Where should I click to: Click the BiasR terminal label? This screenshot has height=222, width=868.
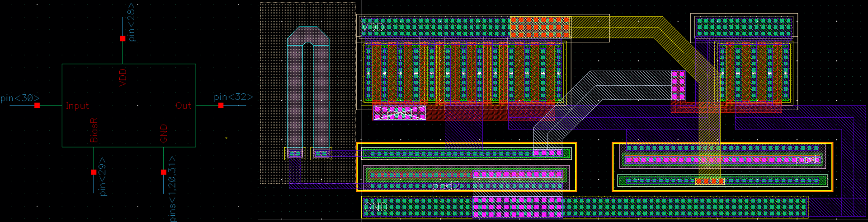point(94,130)
